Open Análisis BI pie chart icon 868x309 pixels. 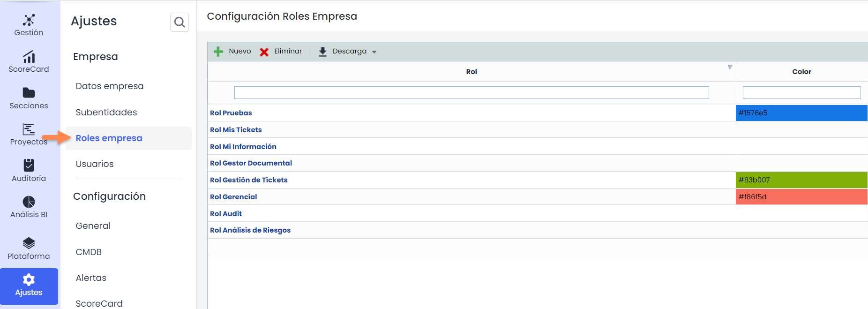(29, 202)
